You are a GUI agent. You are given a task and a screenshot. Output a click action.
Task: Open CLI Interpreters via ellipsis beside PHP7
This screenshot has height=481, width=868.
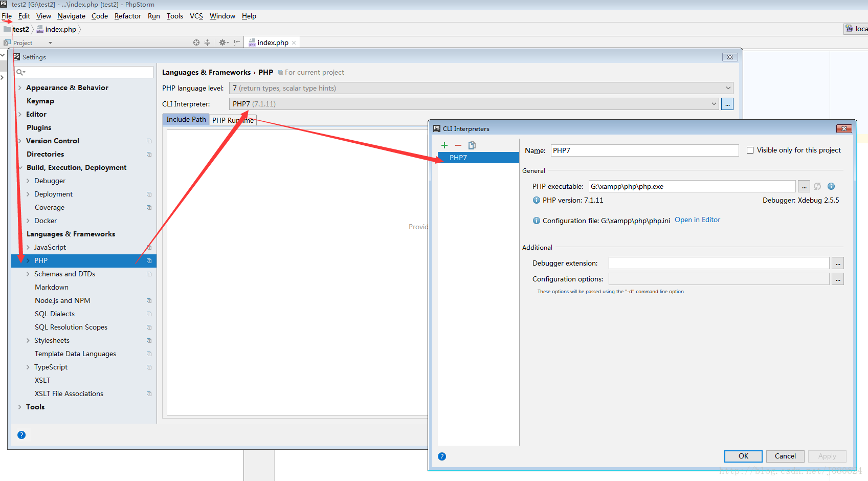click(727, 104)
